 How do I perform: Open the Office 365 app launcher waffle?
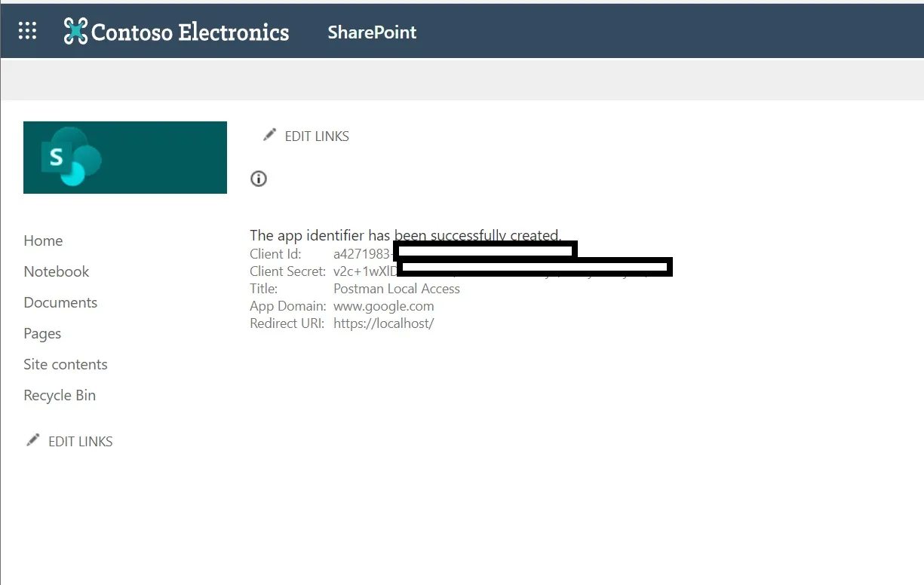[x=26, y=30]
